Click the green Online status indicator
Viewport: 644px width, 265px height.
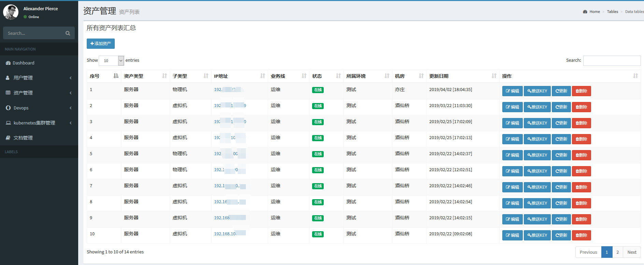(x=25, y=17)
